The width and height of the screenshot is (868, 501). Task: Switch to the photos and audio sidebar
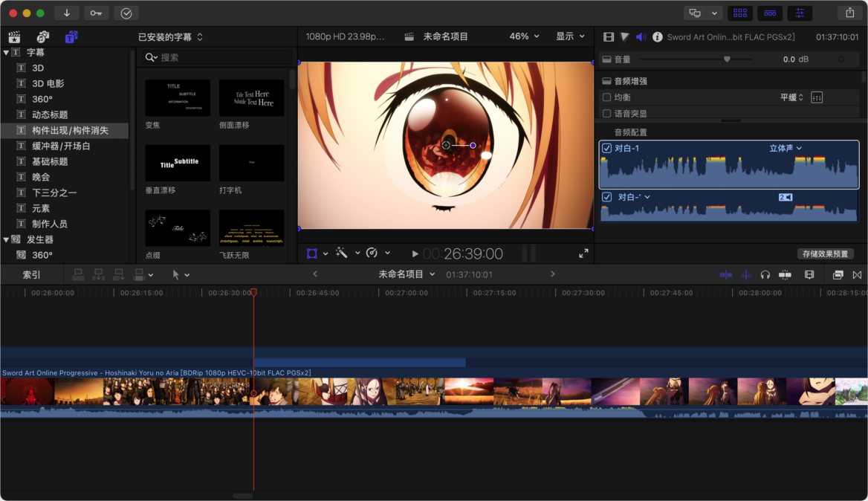(42, 37)
